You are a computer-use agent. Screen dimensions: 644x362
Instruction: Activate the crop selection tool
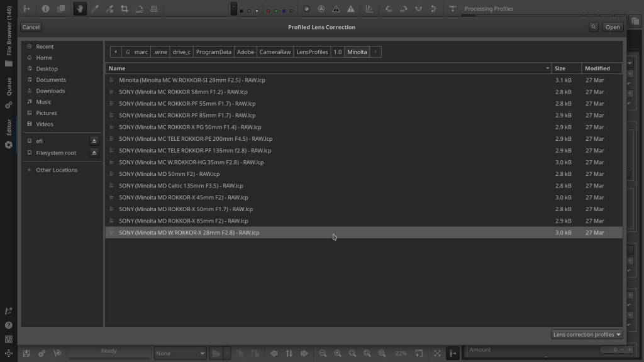tap(124, 9)
